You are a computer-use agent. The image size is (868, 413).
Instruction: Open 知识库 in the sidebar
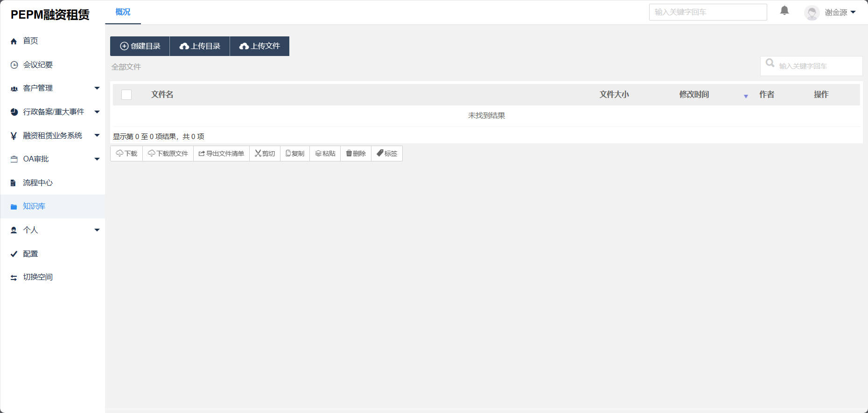coord(34,206)
